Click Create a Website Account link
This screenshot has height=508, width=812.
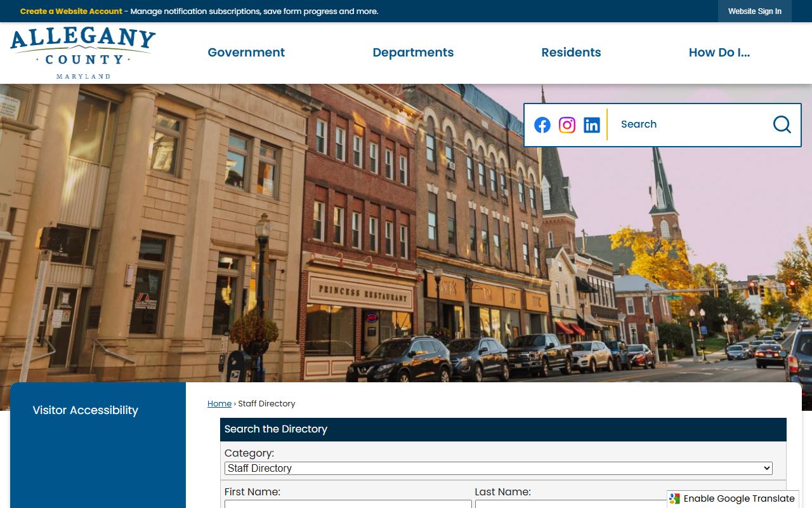coord(71,11)
